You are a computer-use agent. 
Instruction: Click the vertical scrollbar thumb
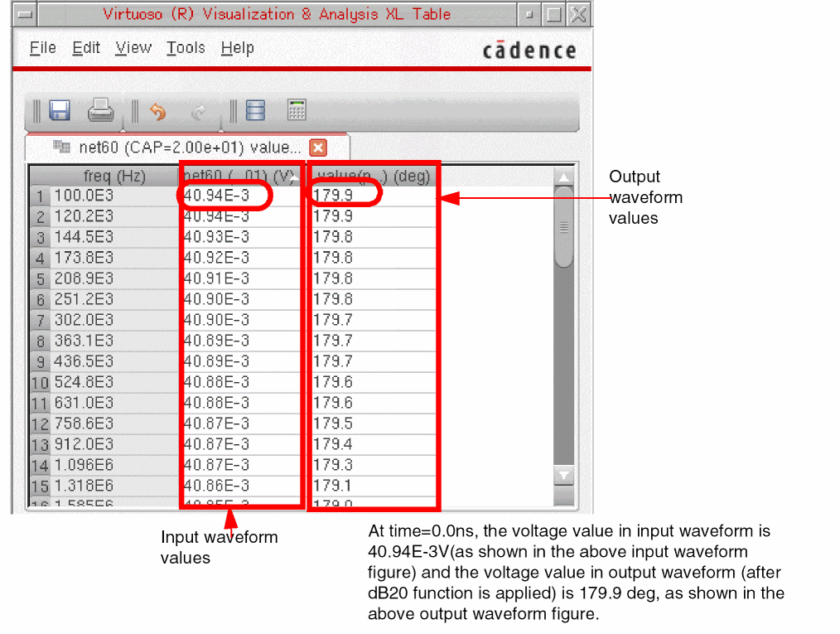pos(563,227)
